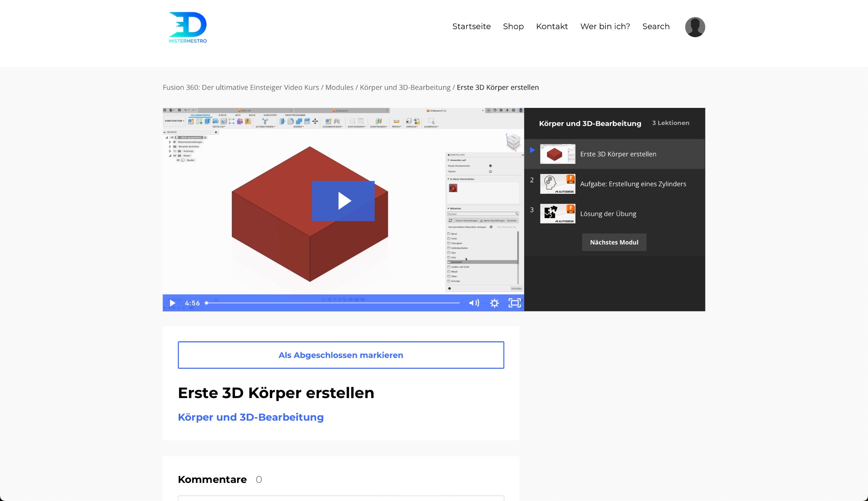Open the user profile avatar
This screenshot has width=868, height=501.
coord(695,27)
